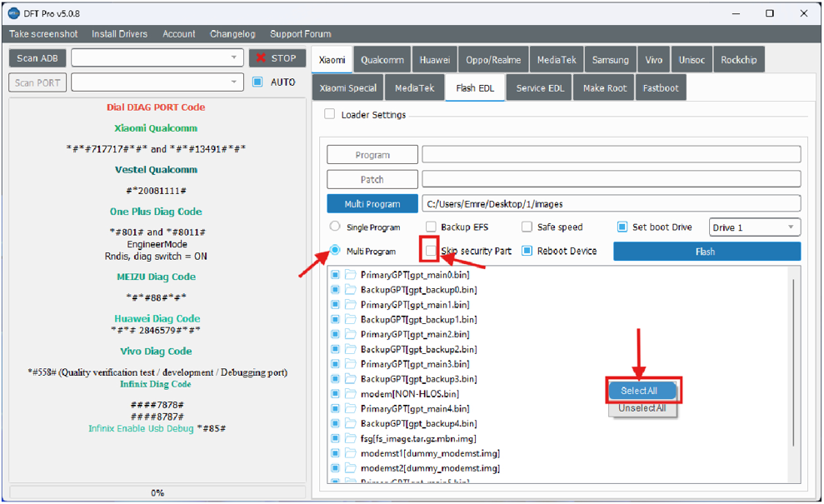
Task: Click the folder icon beside BackupGPT[gpt_backup1.bin]
Action: [351, 319]
